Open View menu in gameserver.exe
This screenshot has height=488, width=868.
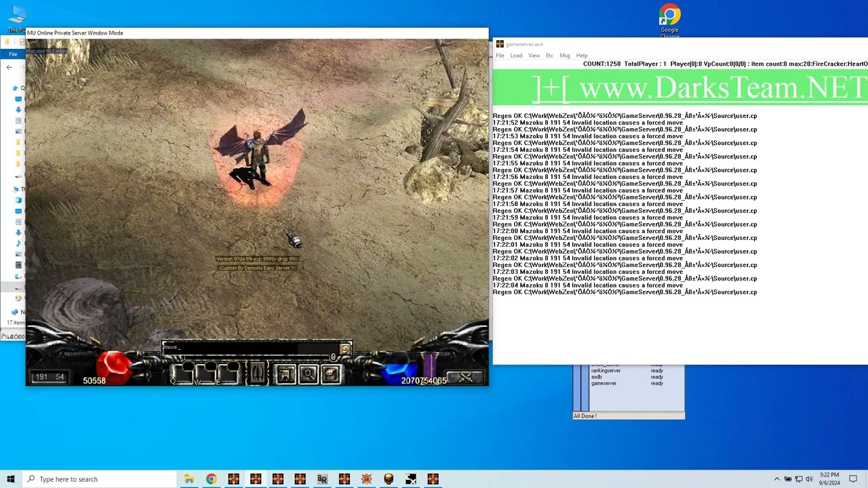[534, 56]
